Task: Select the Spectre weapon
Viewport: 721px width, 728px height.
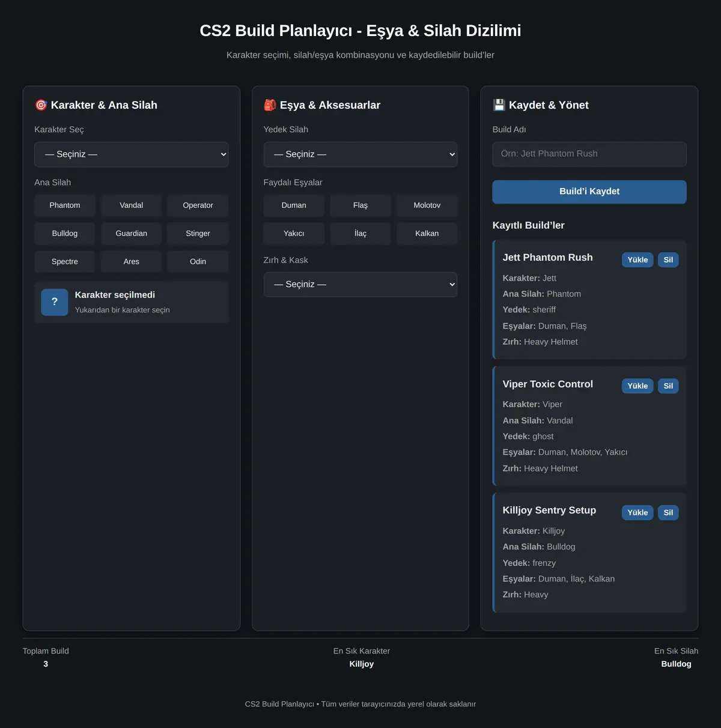Action: 65,262
